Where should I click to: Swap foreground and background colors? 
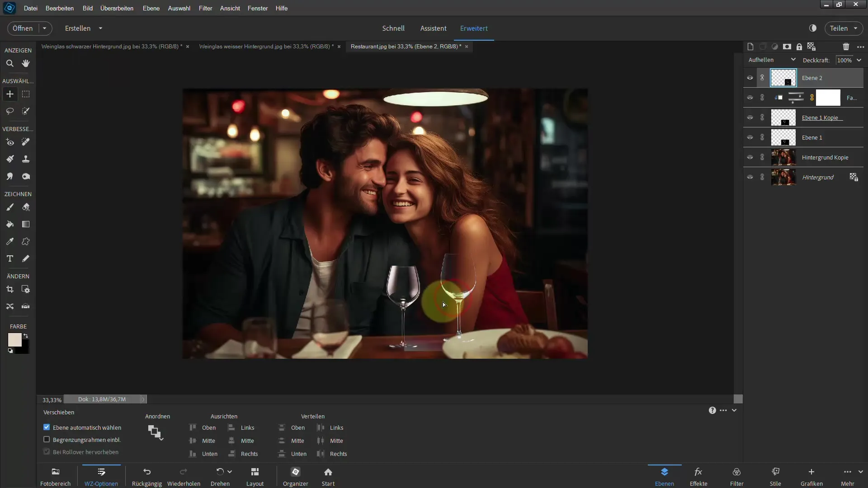(x=26, y=336)
